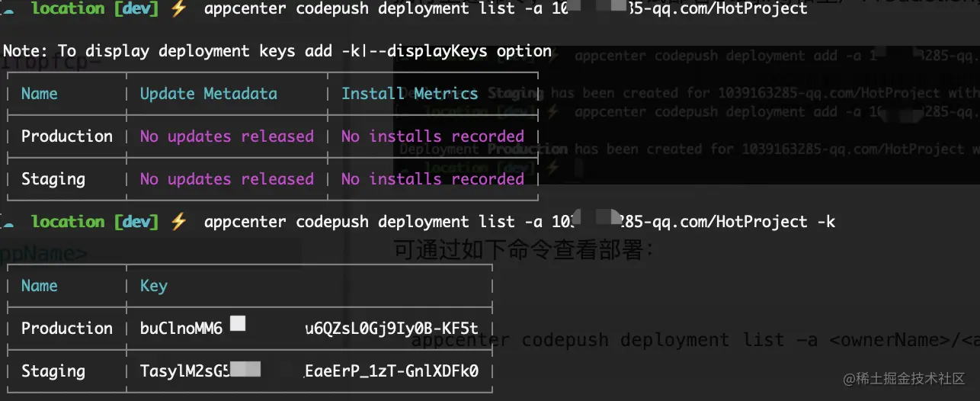Click the 'Install Metrics' column header
Image resolution: width=980 pixels, height=401 pixels.
(409, 94)
